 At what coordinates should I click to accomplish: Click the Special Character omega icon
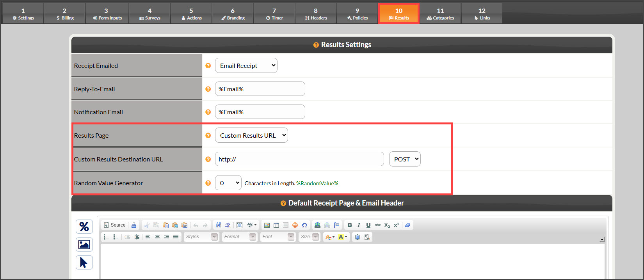(304, 225)
